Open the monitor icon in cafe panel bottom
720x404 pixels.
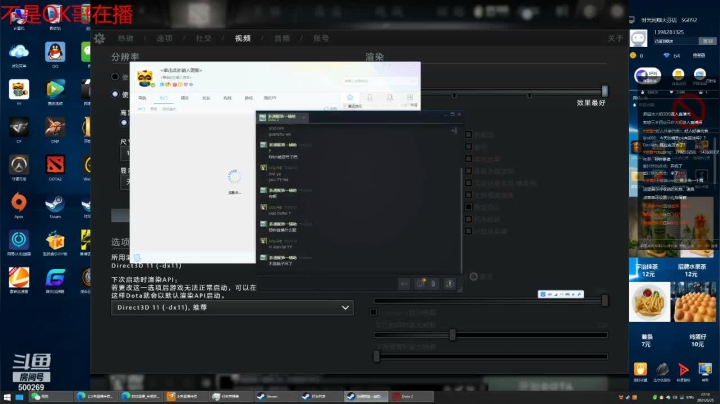click(x=705, y=370)
